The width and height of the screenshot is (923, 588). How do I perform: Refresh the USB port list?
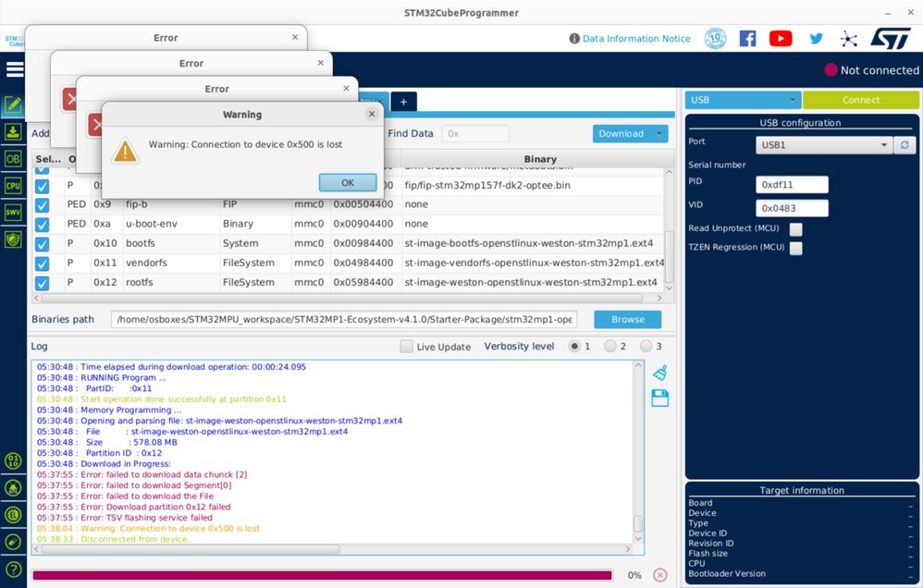(x=905, y=145)
